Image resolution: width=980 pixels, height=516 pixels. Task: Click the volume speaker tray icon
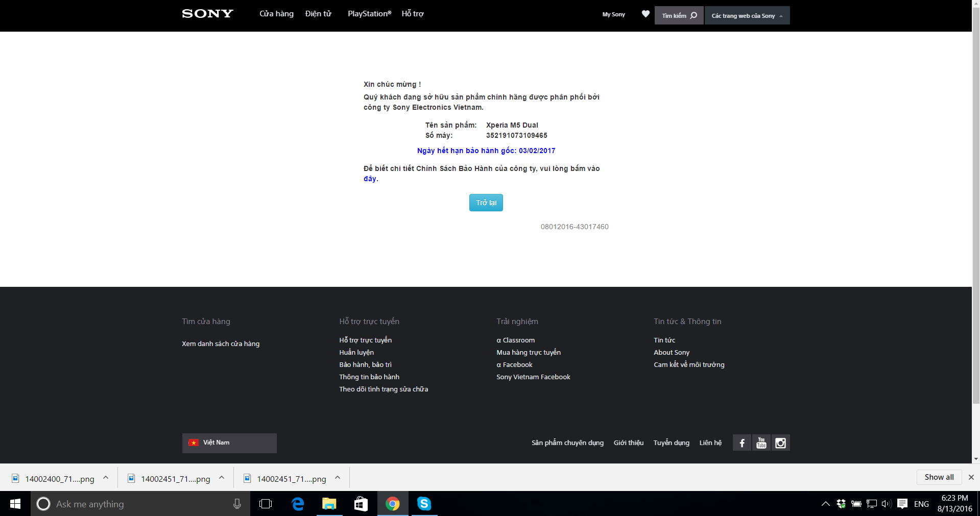(886, 504)
